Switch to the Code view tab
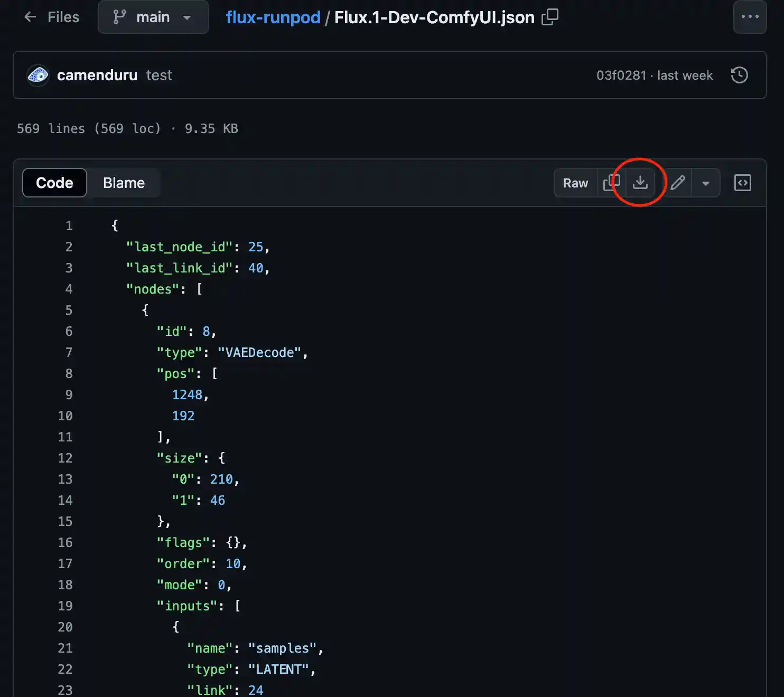This screenshot has height=697, width=784. (54, 183)
